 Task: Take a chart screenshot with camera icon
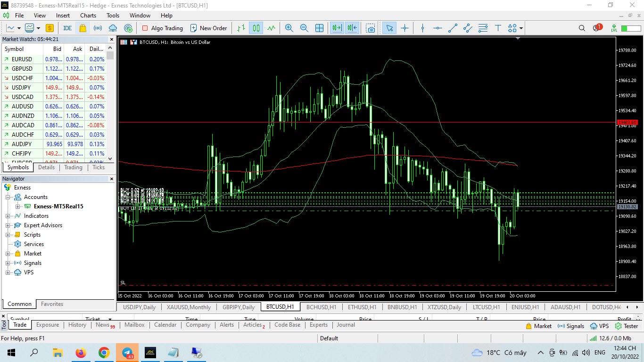click(x=371, y=28)
